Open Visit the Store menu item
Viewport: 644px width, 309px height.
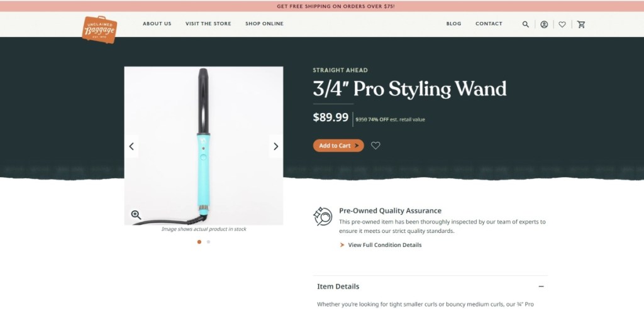tap(208, 24)
